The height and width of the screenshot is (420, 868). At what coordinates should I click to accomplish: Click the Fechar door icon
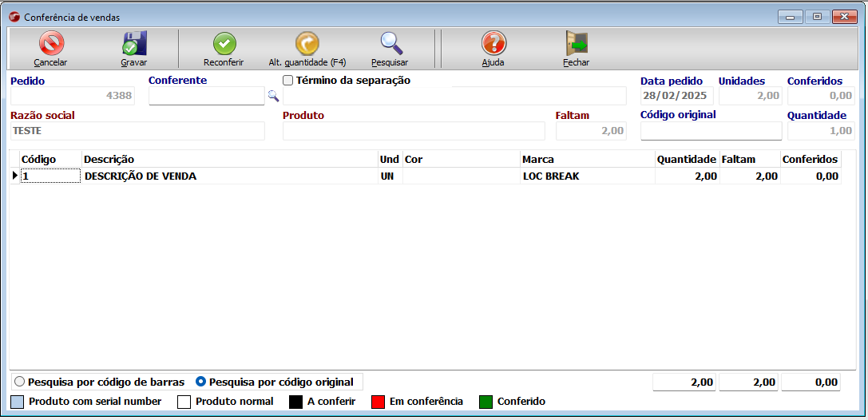click(x=576, y=44)
